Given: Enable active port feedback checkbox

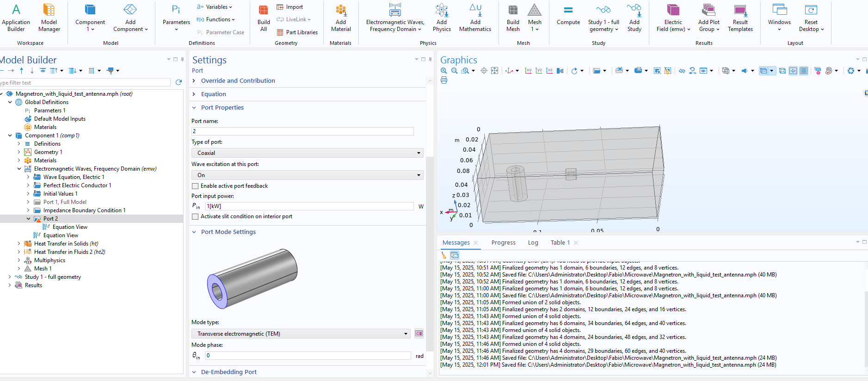Looking at the screenshot, I should [195, 186].
